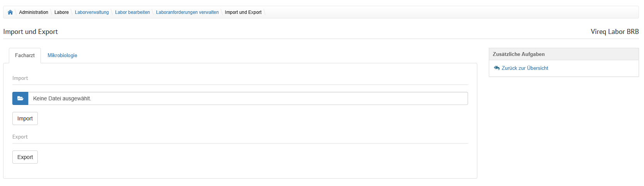Click the Export section heading

(x=20, y=137)
